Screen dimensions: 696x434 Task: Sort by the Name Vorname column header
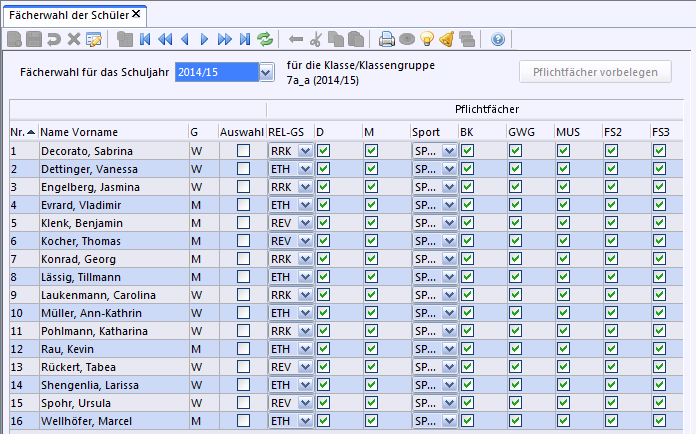click(79, 132)
